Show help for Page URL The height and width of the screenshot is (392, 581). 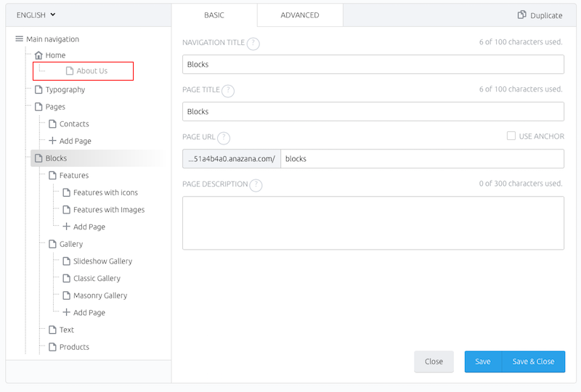coord(224,138)
